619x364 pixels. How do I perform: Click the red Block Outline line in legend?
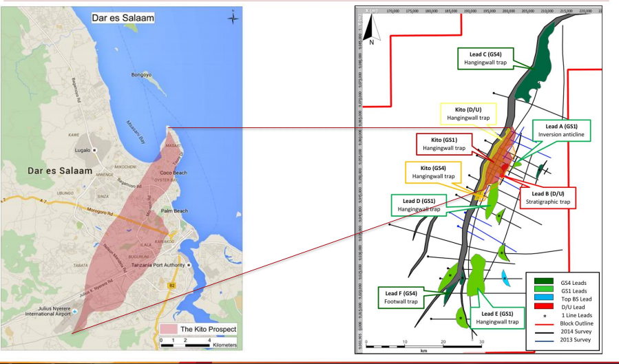coord(545,323)
